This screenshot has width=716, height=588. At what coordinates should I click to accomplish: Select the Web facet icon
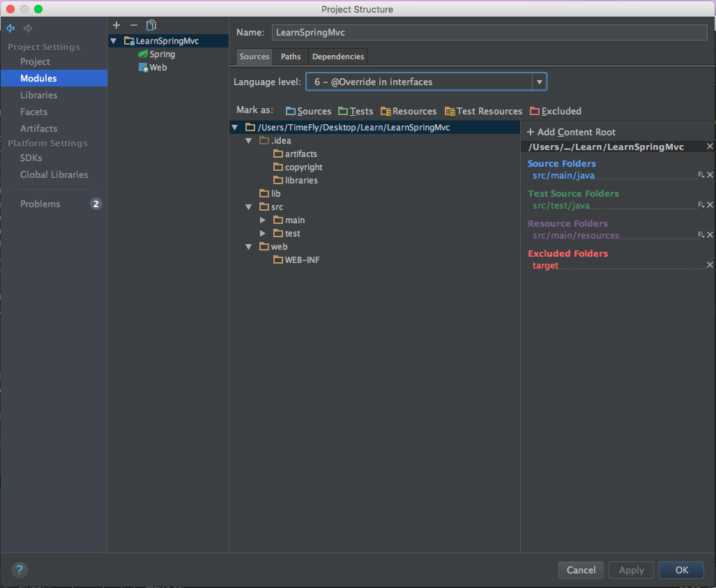pos(143,68)
